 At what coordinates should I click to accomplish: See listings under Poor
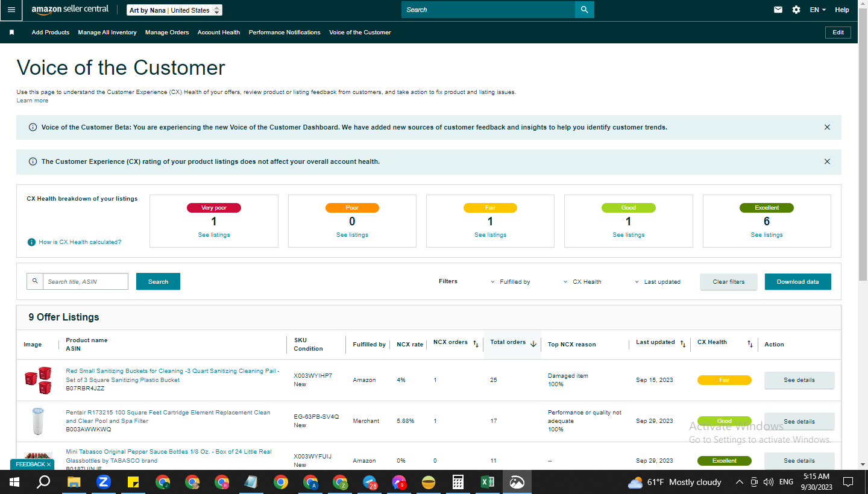pyautogui.click(x=352, y=235)
